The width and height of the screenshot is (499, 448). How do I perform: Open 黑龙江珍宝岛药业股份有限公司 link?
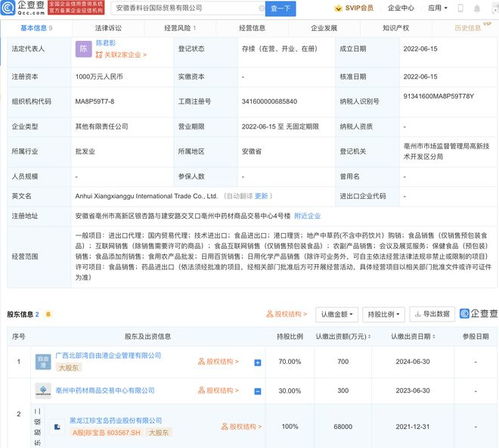coord(116,421)
